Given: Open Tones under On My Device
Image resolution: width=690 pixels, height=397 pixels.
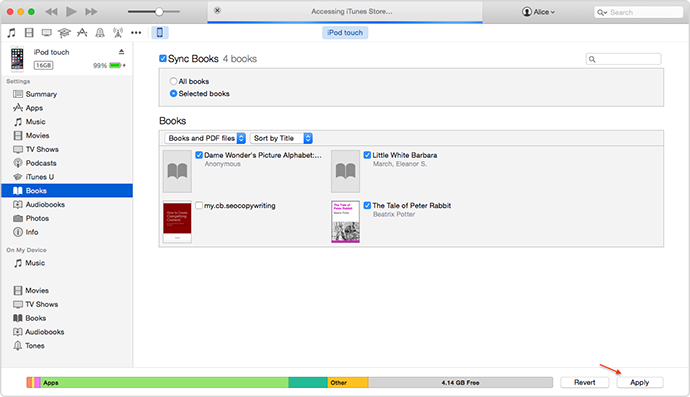Looking at the screenshot, I should [66, 346].
